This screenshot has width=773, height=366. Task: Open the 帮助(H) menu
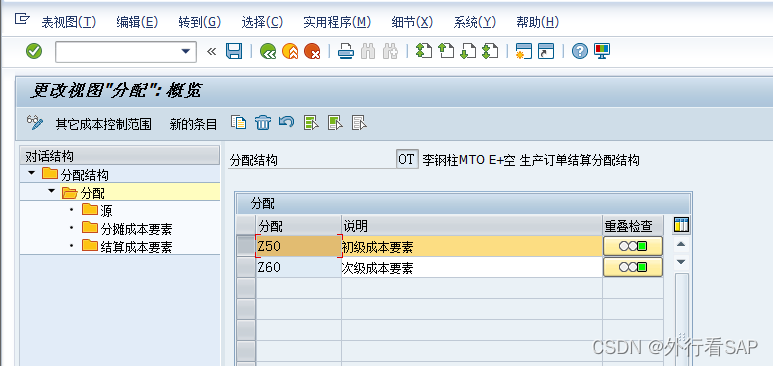(x=538, y=22)
